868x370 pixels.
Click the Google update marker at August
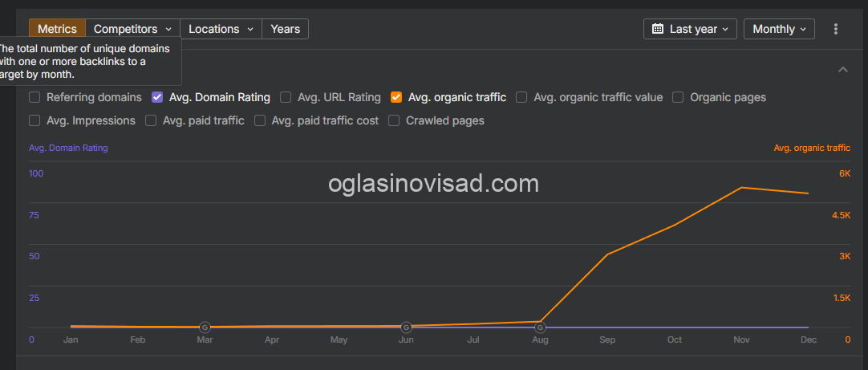(540, 327)
